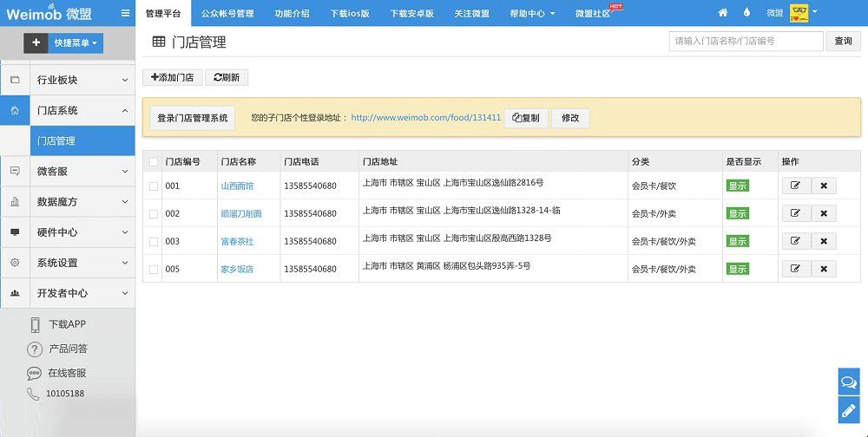Open the chat bubble icon at bottom right
Viewport: 868px width, 437px height.
tap(849, 382)
